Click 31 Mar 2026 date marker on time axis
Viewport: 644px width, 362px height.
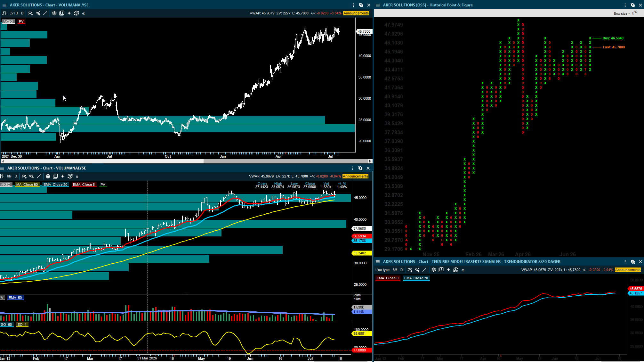(x=147, y=358)
